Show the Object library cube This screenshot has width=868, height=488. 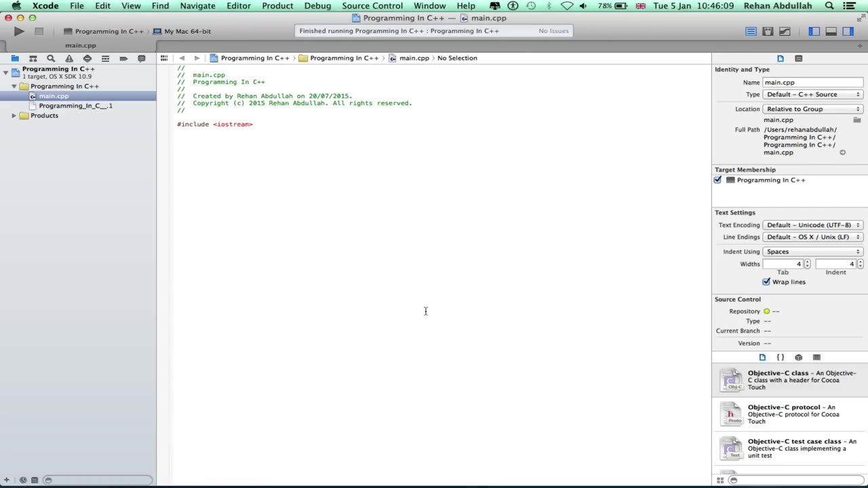pyautogui.click(x=798, y=357)
